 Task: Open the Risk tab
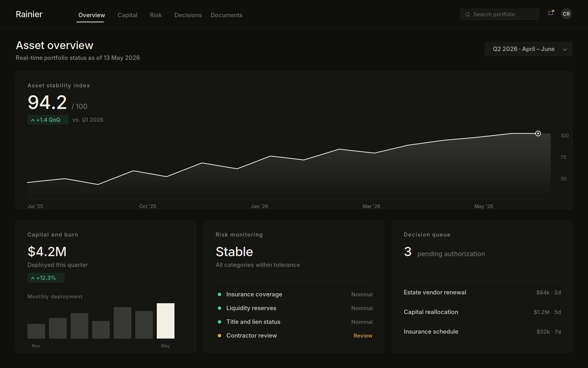point(156,15)
